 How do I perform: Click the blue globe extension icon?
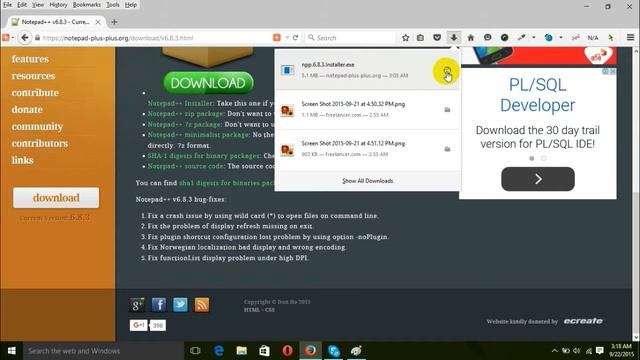point(549,38)
